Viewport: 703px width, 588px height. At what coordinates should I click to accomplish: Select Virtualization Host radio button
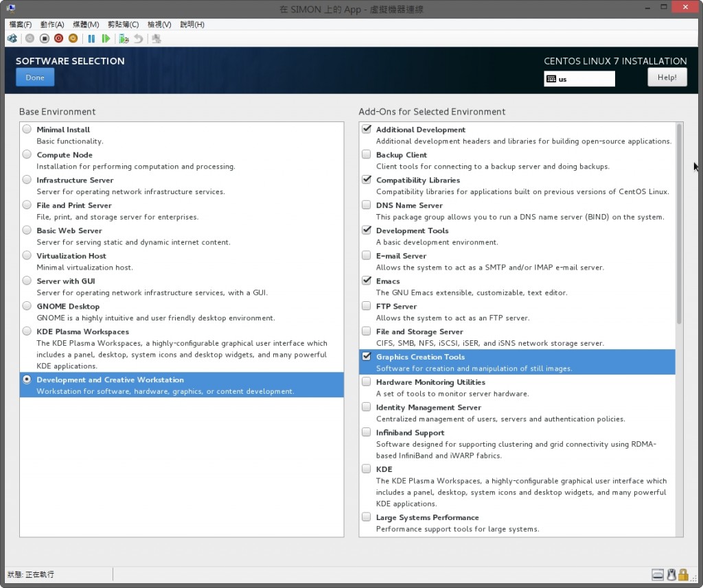[x=27, y=255]
